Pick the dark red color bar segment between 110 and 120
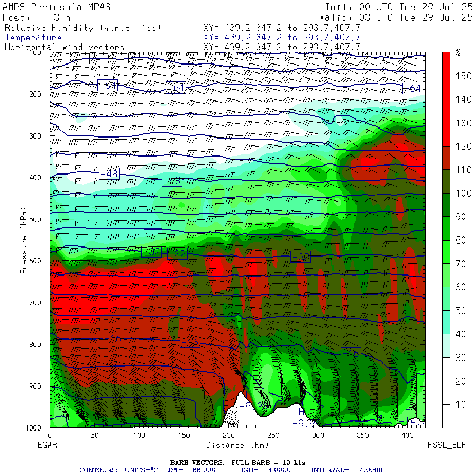The width and height of the screenshot is (476, 476). click(x=446, y=158)
